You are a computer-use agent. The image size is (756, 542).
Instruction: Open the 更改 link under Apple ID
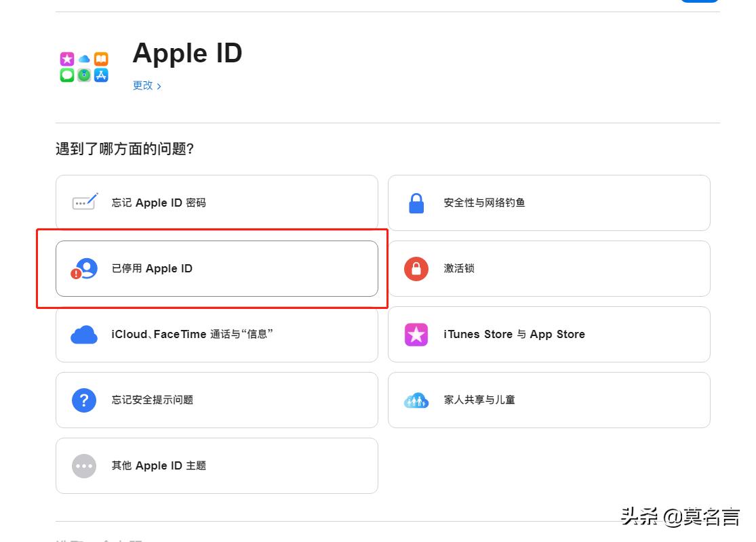point(142,85)
